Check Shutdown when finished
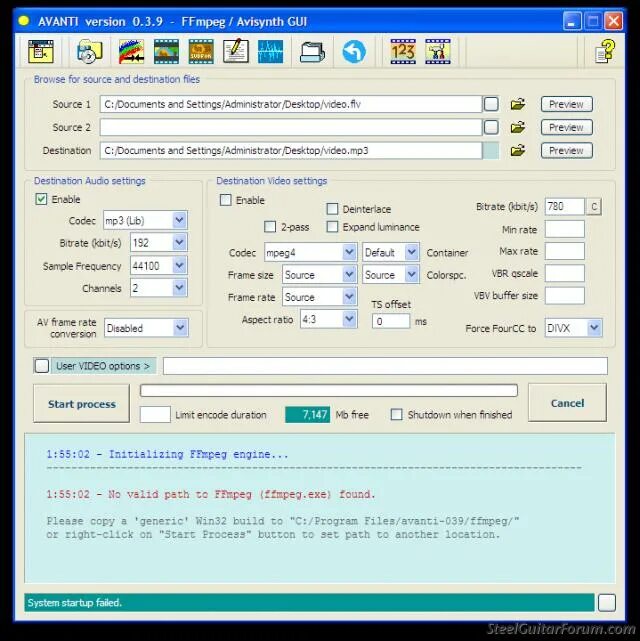Viewport: 640px width, 641px height. coord(396,415)
